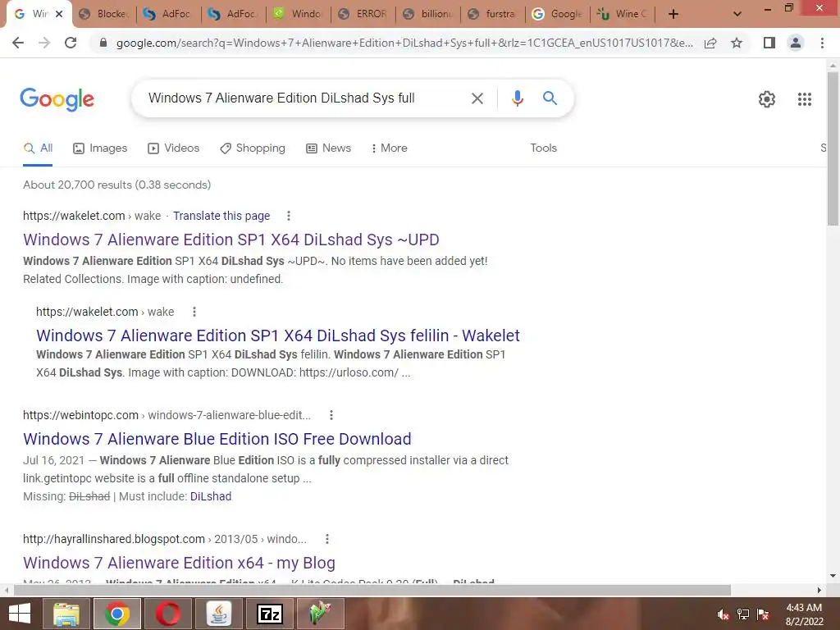Bookmark this page with the star icon
The width and height of the screenshot is (840, 630).
pos(737,43)
